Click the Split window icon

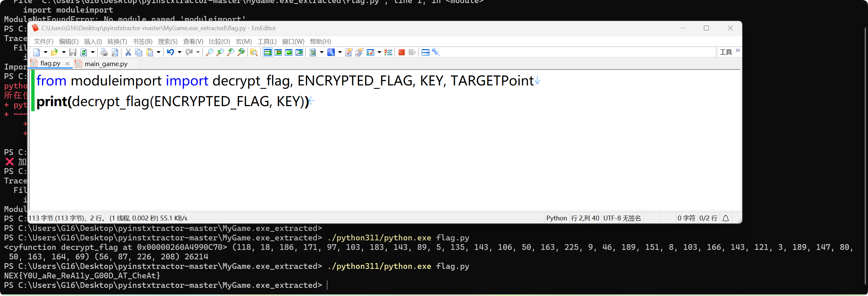click(425, 52)
